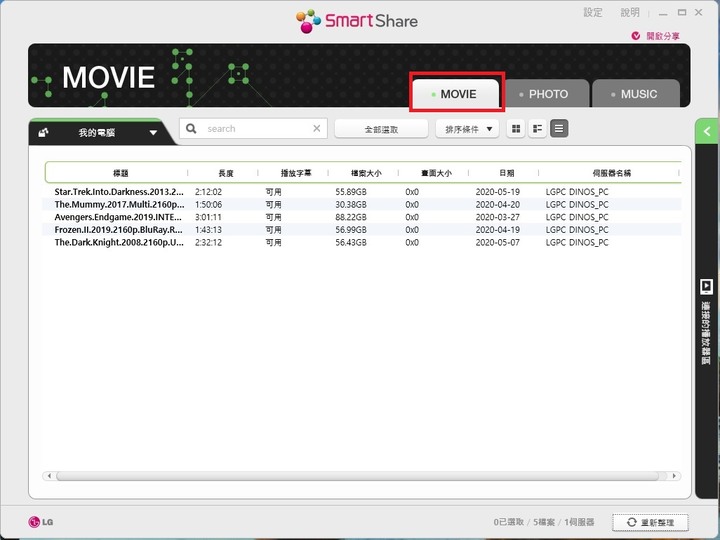Image resolution: width=720 pixels, height=540 pixels.
Task: Open the MUSIC tab
Action: [x=636, y=94]
